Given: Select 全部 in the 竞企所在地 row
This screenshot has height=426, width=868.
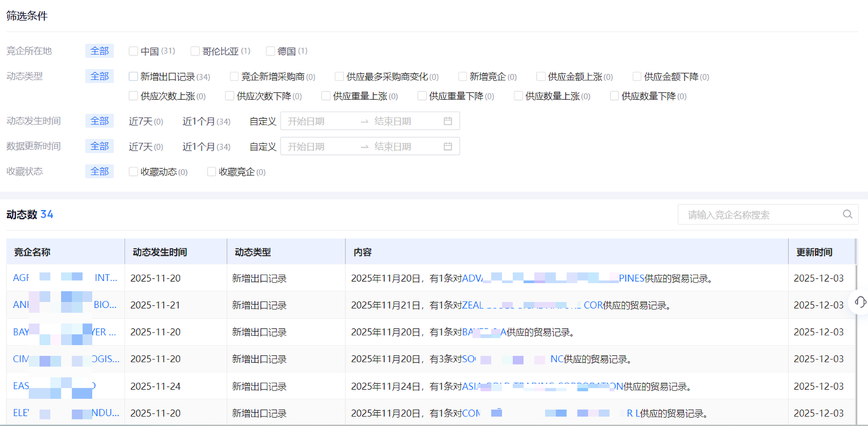Looking at the screenshot, I should 99,51.
